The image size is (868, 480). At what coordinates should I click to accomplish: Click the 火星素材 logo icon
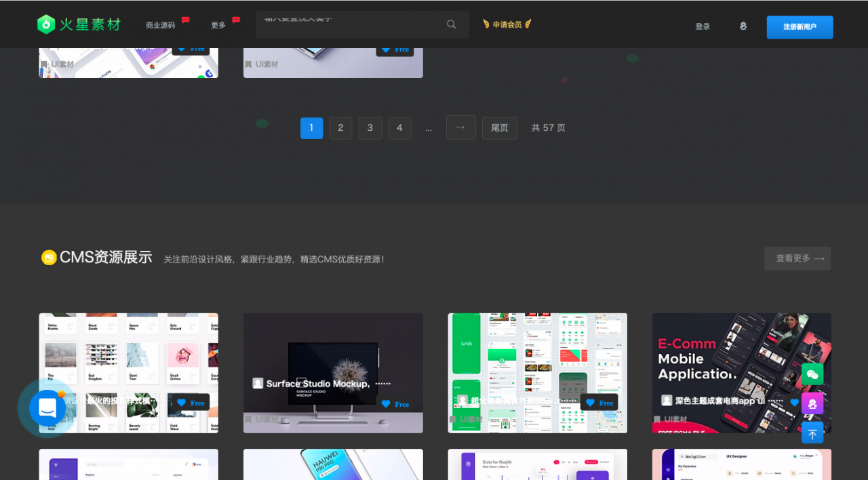point(45,24)
